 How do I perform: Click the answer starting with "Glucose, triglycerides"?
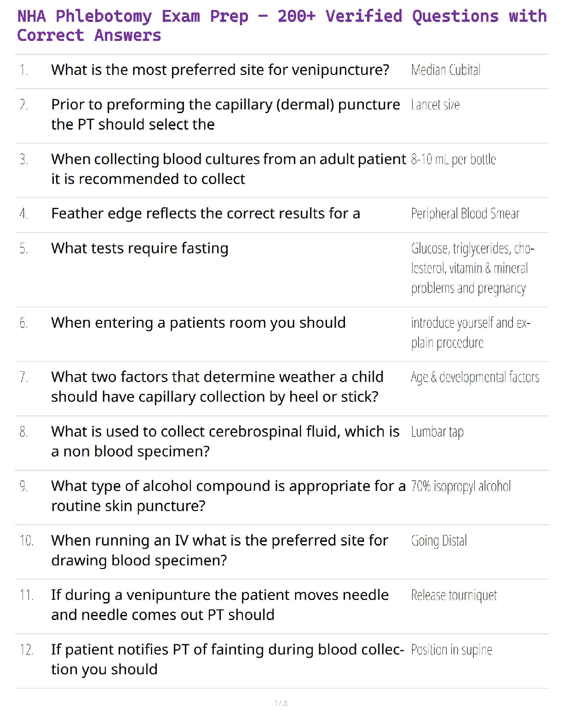tap(472, 268)
